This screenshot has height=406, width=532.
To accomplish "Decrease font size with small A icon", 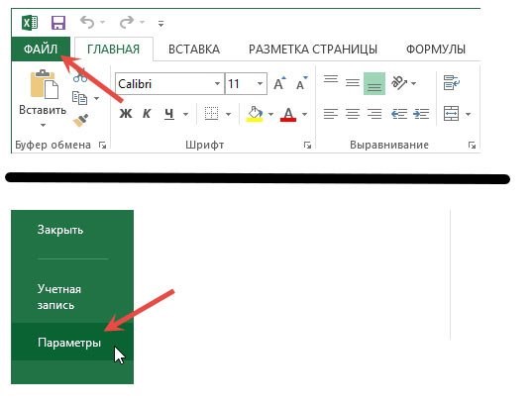I will click(x=301, y=83).
